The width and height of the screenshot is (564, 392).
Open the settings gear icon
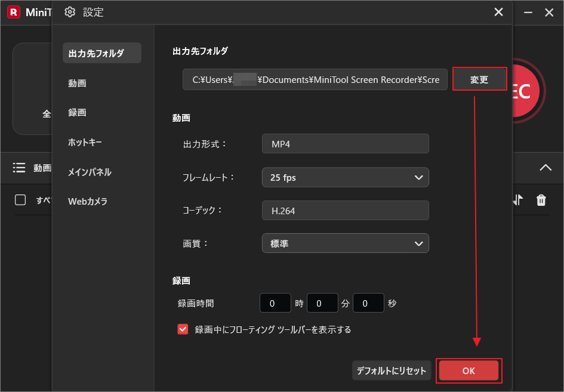tap(70, 12)
